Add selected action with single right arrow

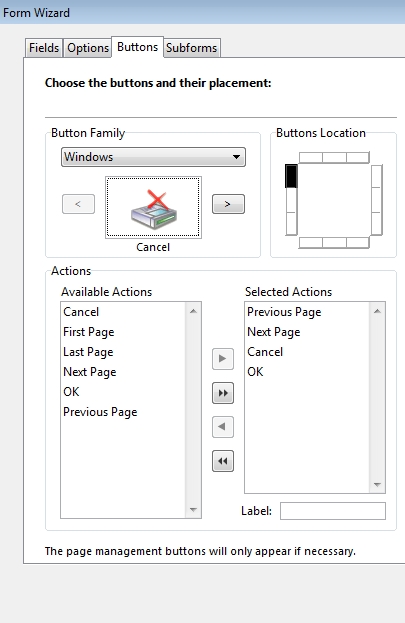pos(223,359)
